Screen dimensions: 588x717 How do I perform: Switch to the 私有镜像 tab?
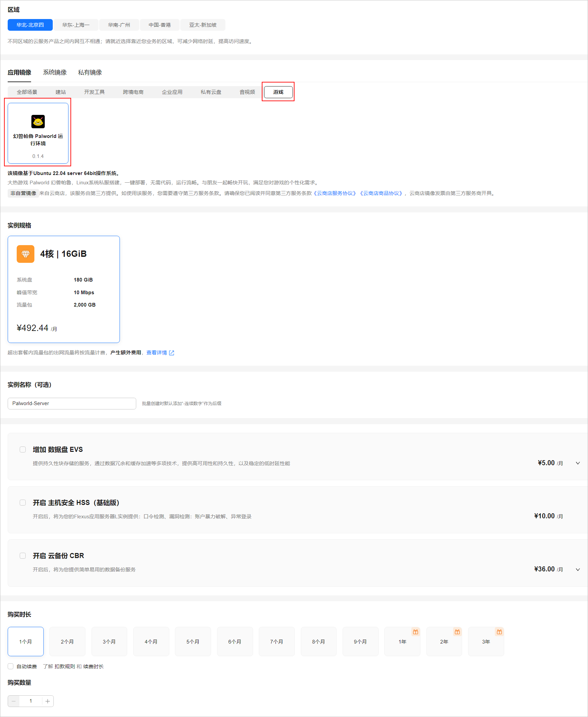(90, 72)
